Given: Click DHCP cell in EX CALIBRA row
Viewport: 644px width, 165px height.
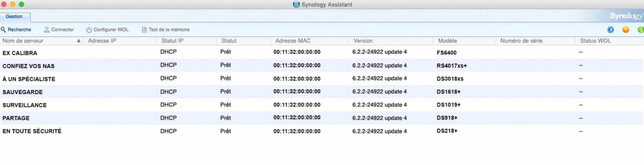Looking at the screenshot, I should coord(168,52).
